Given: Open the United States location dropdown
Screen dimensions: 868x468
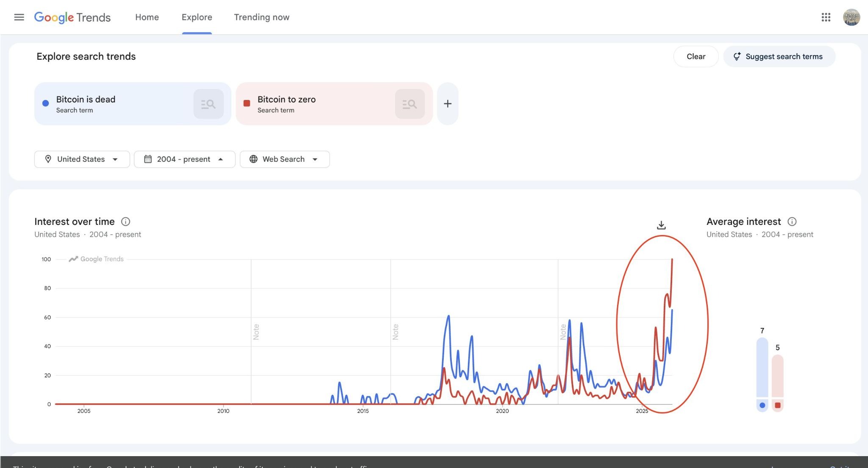Looking at the screenshot, I should tap(82, 159).
